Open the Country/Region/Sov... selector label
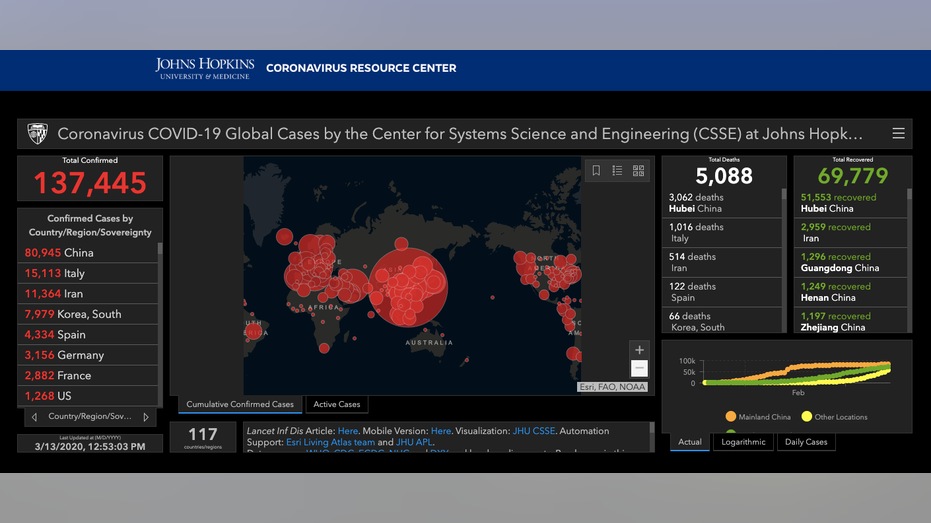This screenshot has height=523, width=931. 90,417
